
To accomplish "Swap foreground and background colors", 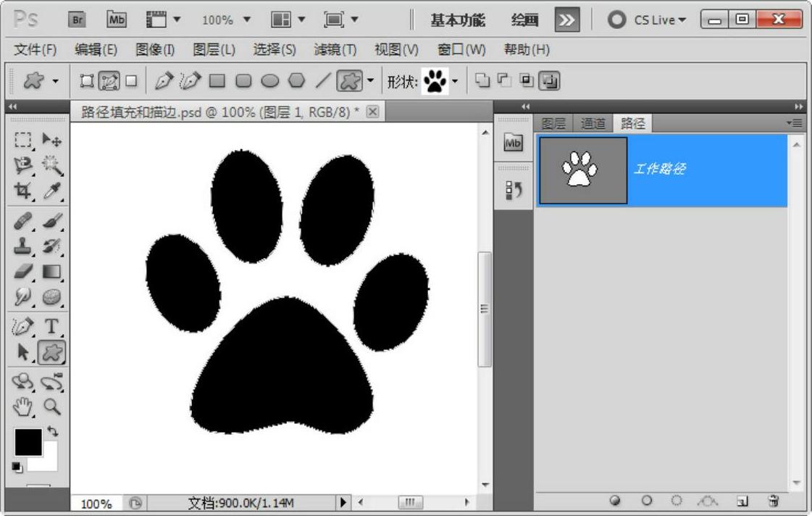I will tap(52, 431).
